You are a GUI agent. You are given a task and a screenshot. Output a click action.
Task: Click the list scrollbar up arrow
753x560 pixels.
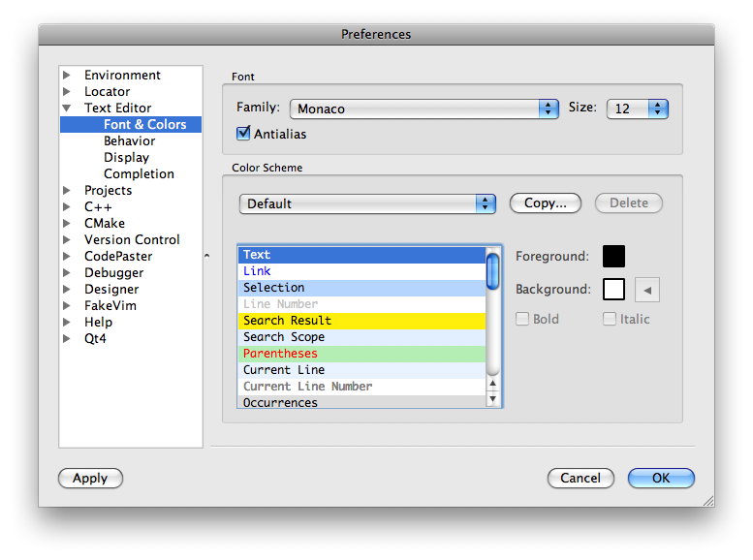[492, 384]
